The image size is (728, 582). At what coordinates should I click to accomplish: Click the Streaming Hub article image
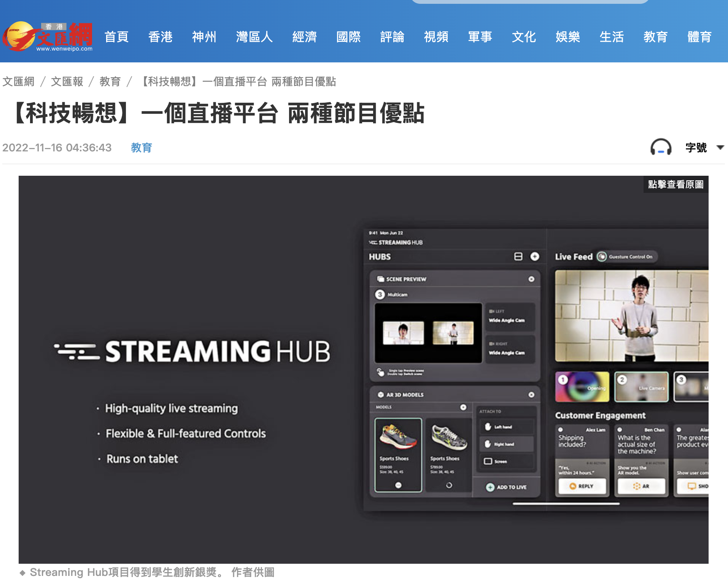tap(363, 369)
